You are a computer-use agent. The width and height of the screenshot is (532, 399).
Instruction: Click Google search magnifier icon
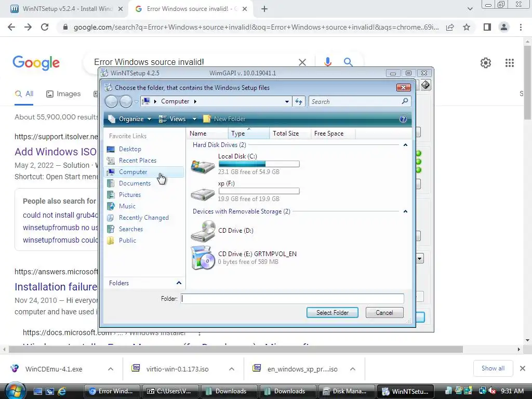tap(348, 62)
